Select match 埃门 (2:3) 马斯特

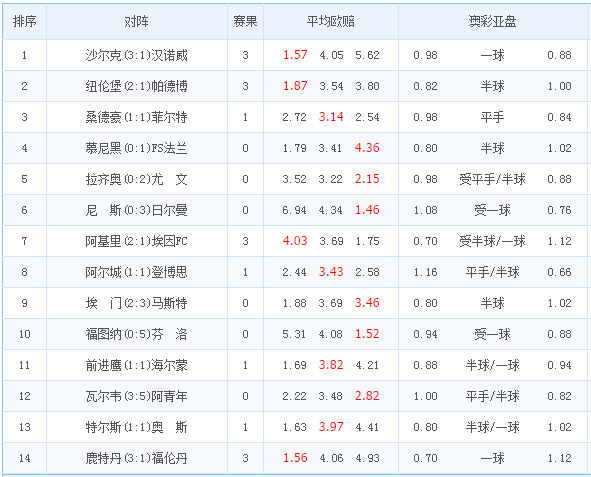(x=136, y=303)
